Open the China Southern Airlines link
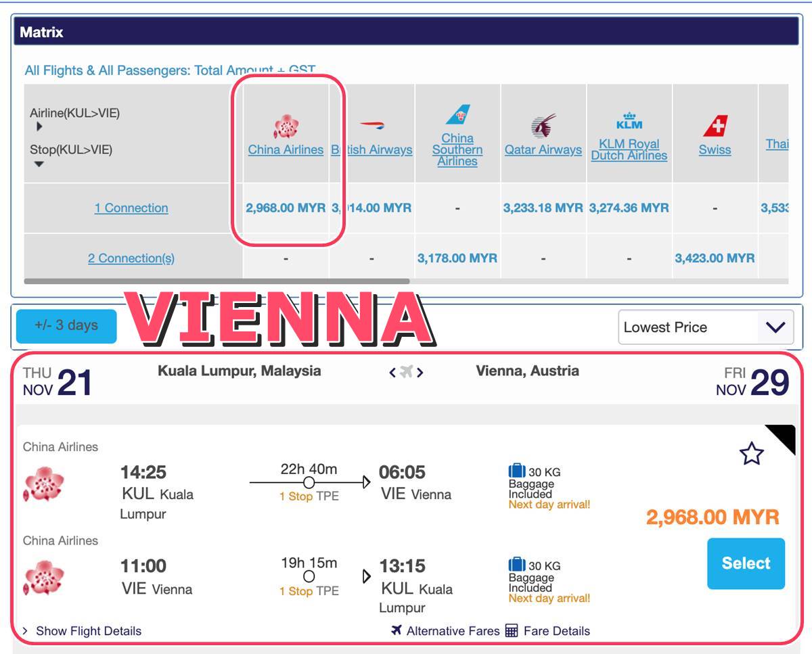The image size is (812, 654). pyautogui.click(x=457, y=149)
